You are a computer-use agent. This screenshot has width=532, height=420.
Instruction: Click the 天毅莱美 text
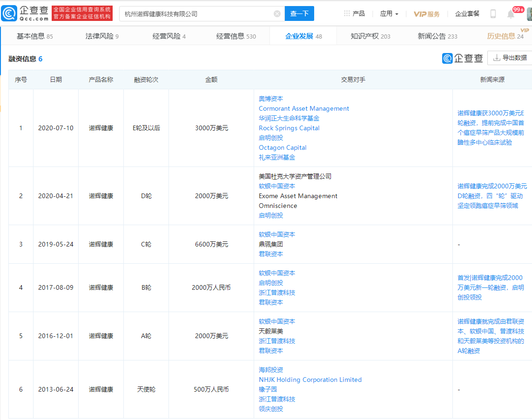coord(271,331)
